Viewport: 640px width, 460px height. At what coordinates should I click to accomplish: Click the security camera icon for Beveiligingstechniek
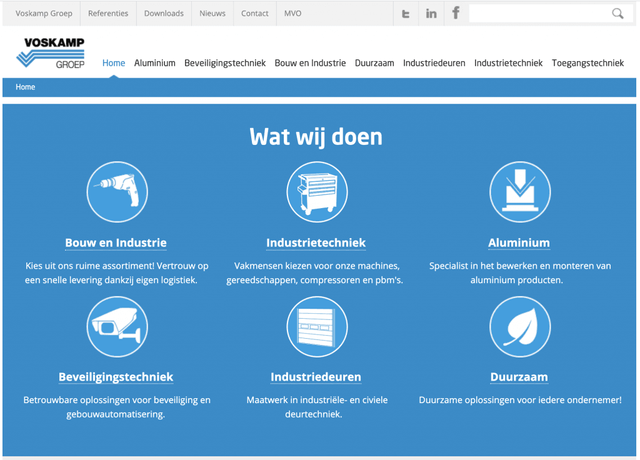pyautogui.click(x=117, y=327)
